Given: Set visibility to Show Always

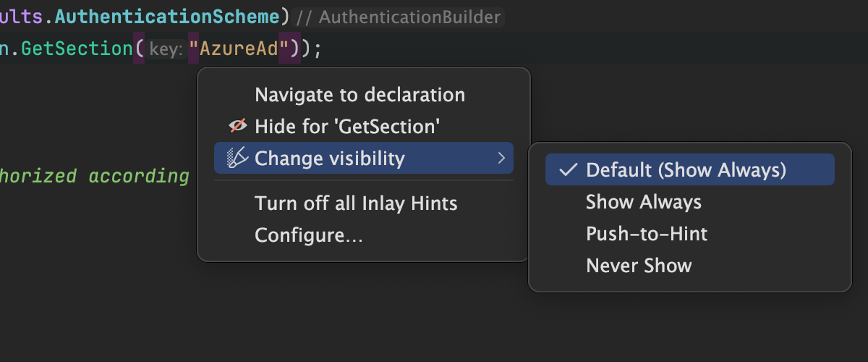Looking at the screenshot, I should 643,201.
